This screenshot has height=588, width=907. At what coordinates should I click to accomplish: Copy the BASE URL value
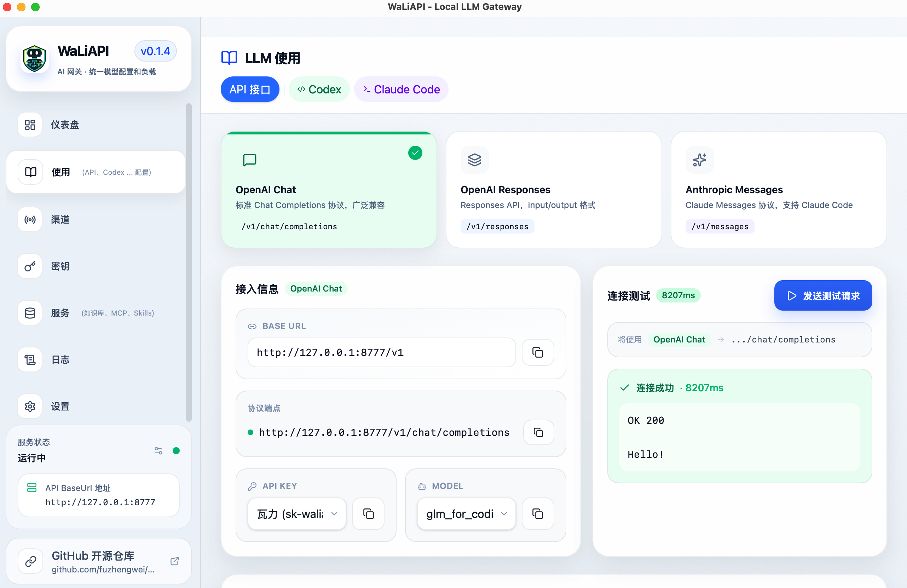pyautogui.click(x=538, y=352)
